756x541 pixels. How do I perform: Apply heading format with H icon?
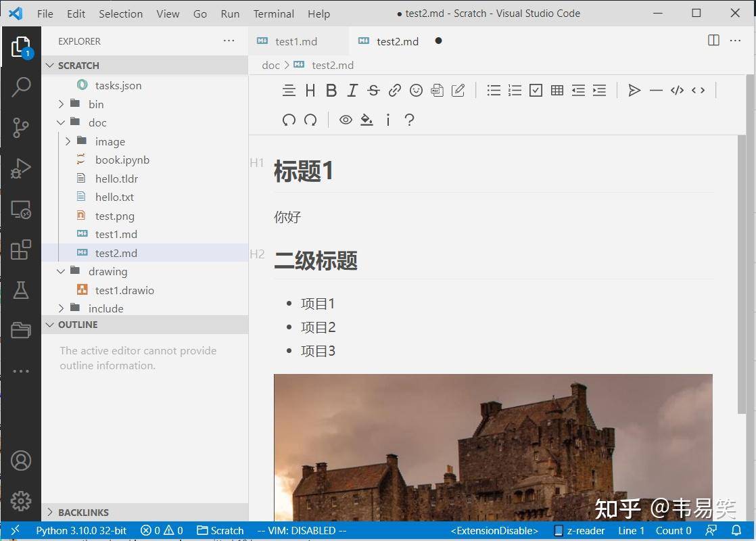coord(310,90)
